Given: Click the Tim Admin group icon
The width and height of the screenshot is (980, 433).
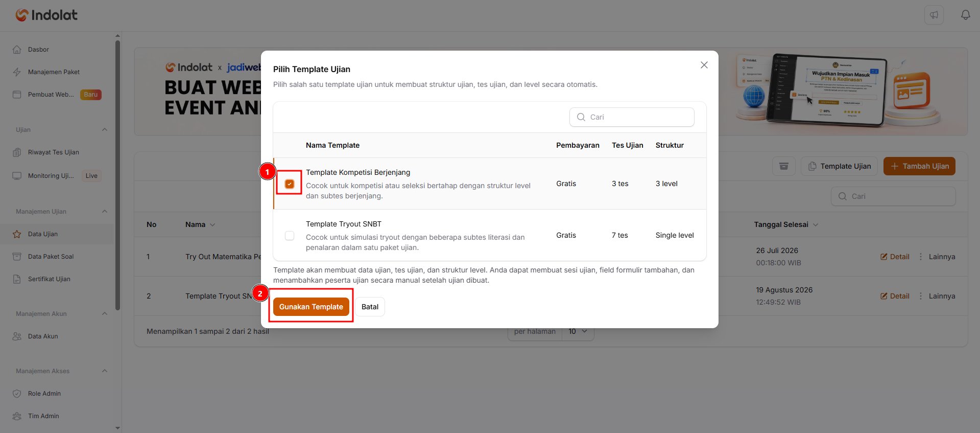Looking at the screenshot, I should (x=17, y=416).
